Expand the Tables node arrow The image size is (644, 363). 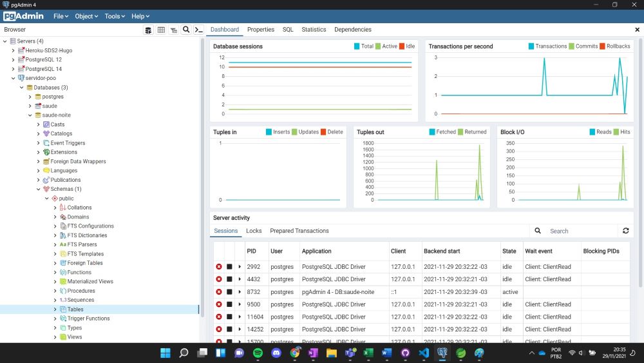tap(55, 309)
